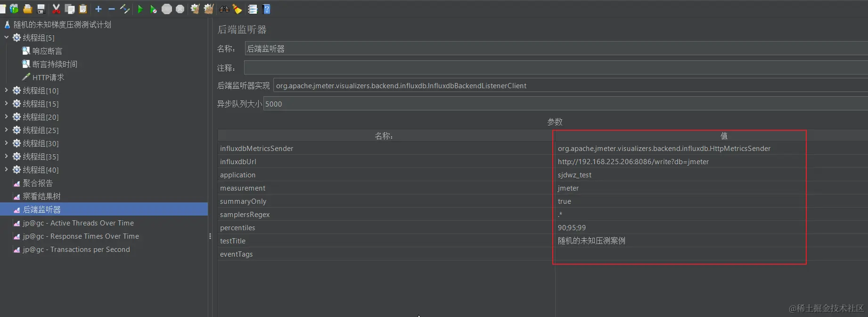Click the percentiles value 90;95;99
868x317 pixels.
pos(572,227)
